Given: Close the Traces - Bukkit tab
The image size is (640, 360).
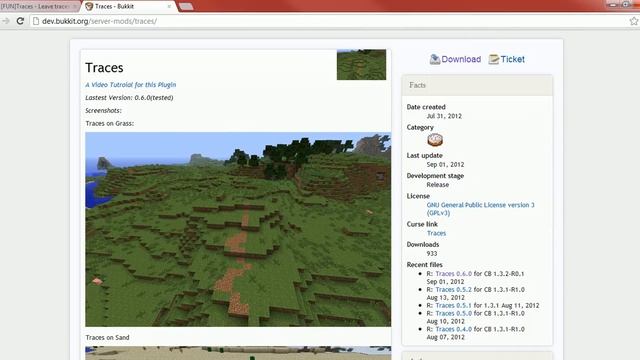Looking at the screenshot, I should pos(169,7).
